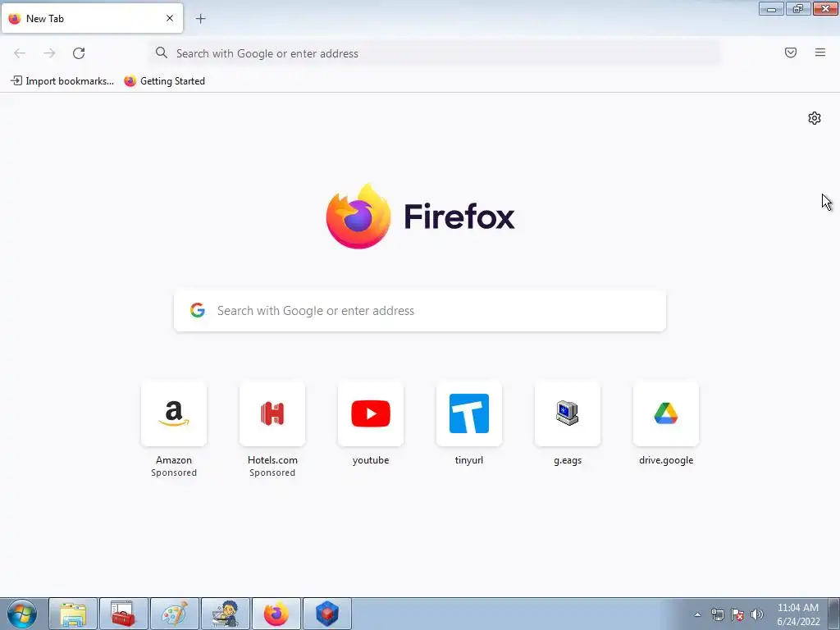The width and height of the screenshot is (840, 630).
Task: Click the volume speaker tray icon
Action: pyautogui.click(x=757, y=614)
